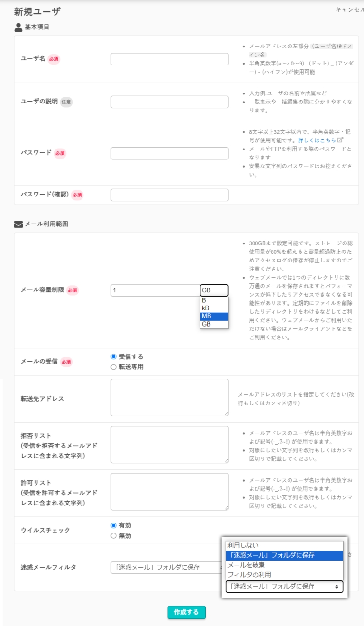Expand the spam filter select in popup
Screen dimensions: 364x626
click(x=284, y=587)
